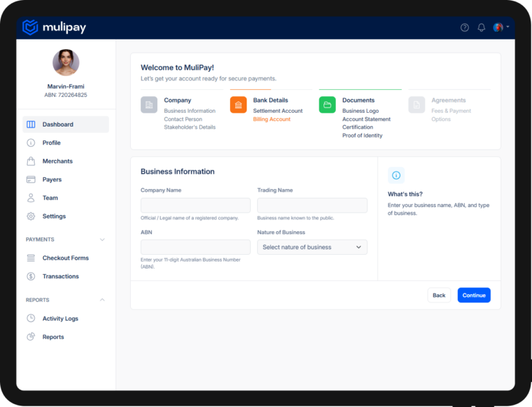Click the Settings gear icon
Viewport: 532px width, 407px height.
click(x=31, y=216)
